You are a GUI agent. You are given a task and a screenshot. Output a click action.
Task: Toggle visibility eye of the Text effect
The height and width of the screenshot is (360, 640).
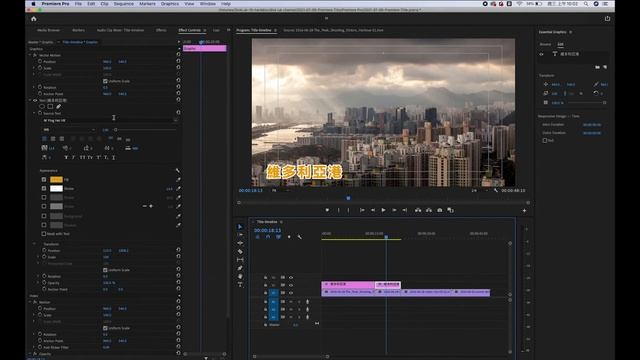coord(35,100)
